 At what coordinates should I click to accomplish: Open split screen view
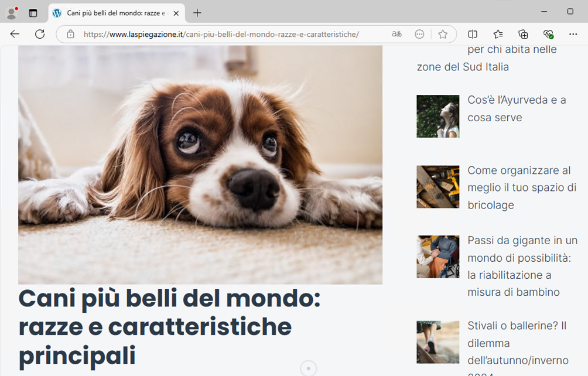point(473,34)
